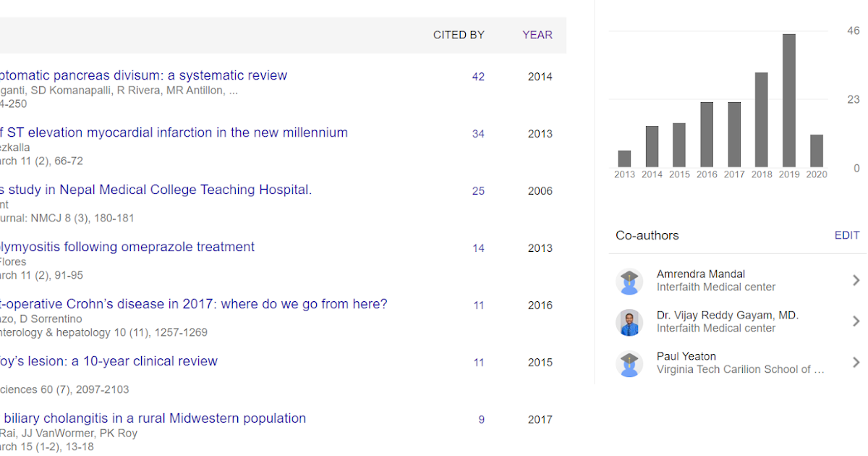View the 34 citations count
The image size is (868, 456).
(478, 134)
